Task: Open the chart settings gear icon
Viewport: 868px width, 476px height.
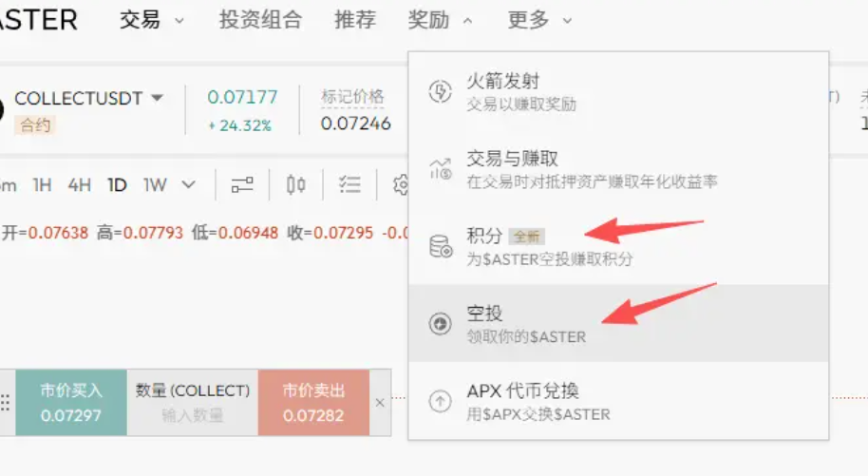Action: tap(401, 184)
